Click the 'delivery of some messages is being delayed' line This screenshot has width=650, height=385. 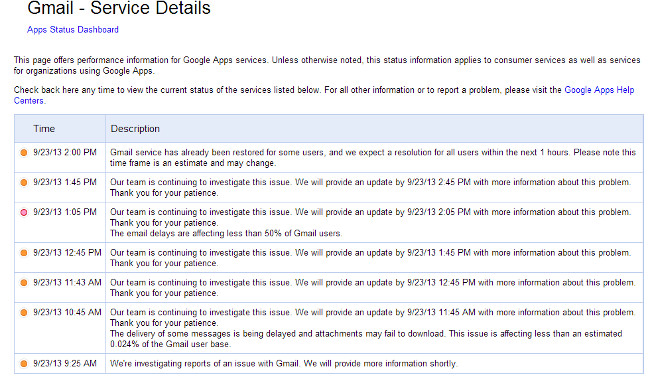[x=366, y=339]
